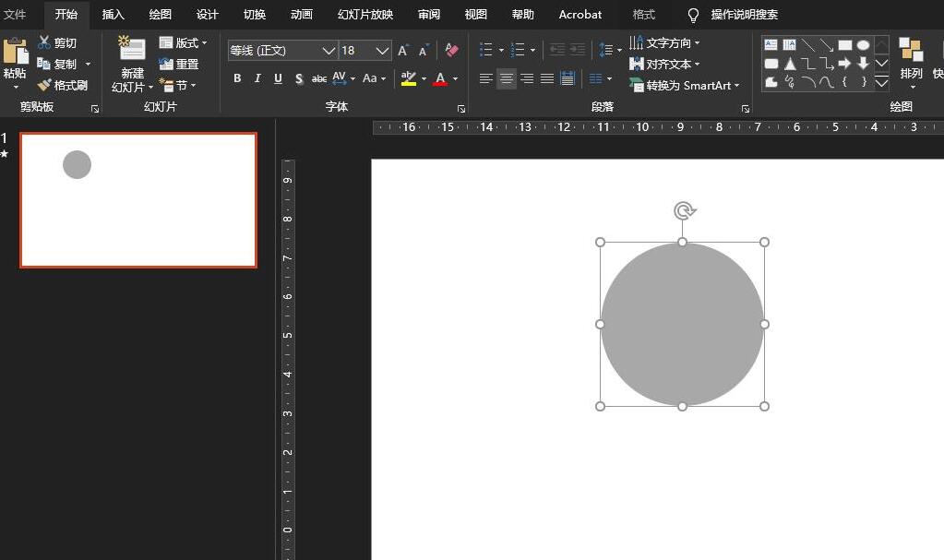Select slide 1 thumbnail in the panel
The image size is (944, 560).
coord(138,200)
